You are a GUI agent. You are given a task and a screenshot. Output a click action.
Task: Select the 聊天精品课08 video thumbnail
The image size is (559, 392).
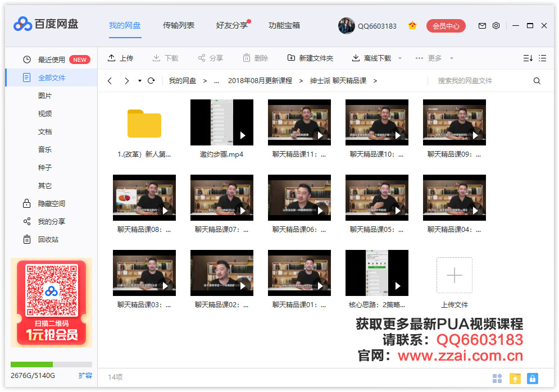[x=144, y=198]
